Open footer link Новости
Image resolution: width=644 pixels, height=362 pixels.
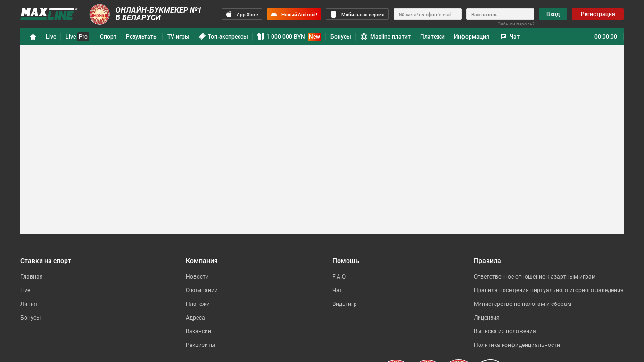[x=197, y=277]
